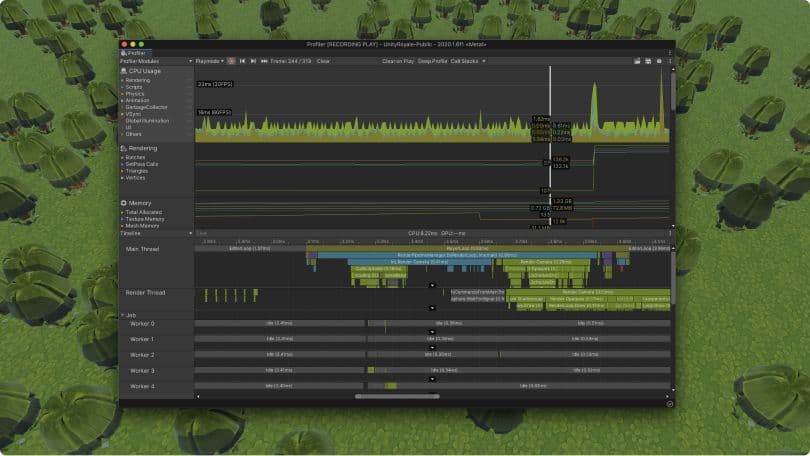Click the Memory module icon
810x456 pixels.
click(123, 203)
